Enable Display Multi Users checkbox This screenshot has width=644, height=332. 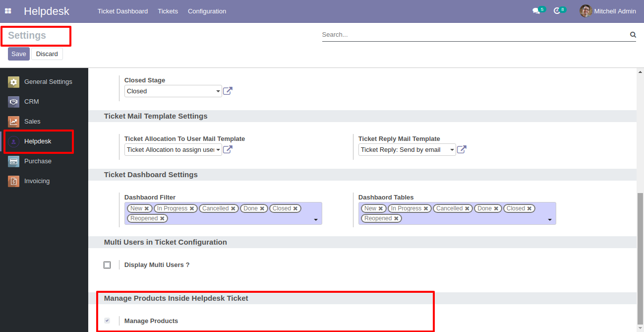[107, 265]
